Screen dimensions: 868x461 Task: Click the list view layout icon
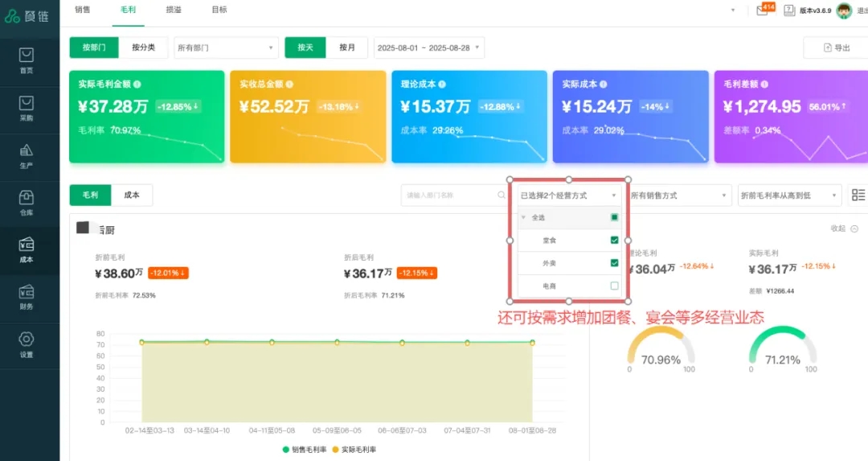coord(858,195)
